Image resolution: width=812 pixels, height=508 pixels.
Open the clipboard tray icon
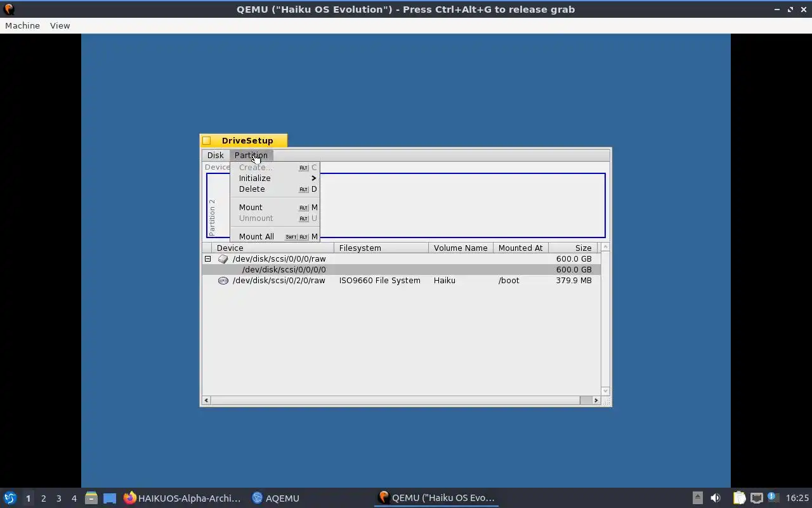pos(739,498)
